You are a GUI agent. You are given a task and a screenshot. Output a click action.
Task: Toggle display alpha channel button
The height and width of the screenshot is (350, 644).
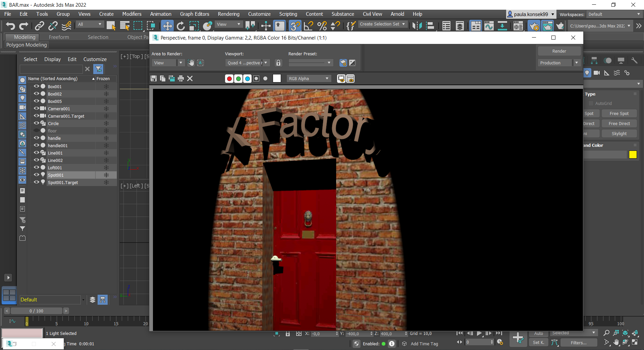point(257,78)
